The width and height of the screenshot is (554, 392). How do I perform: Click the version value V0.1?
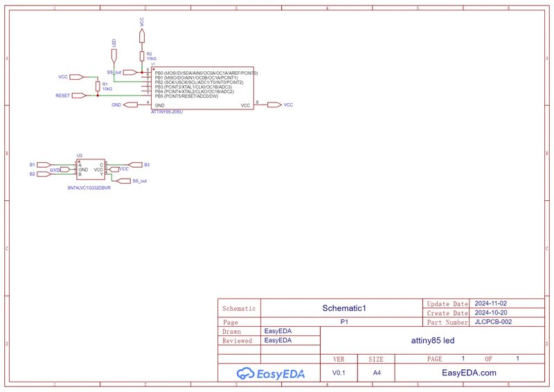[339, 373]
